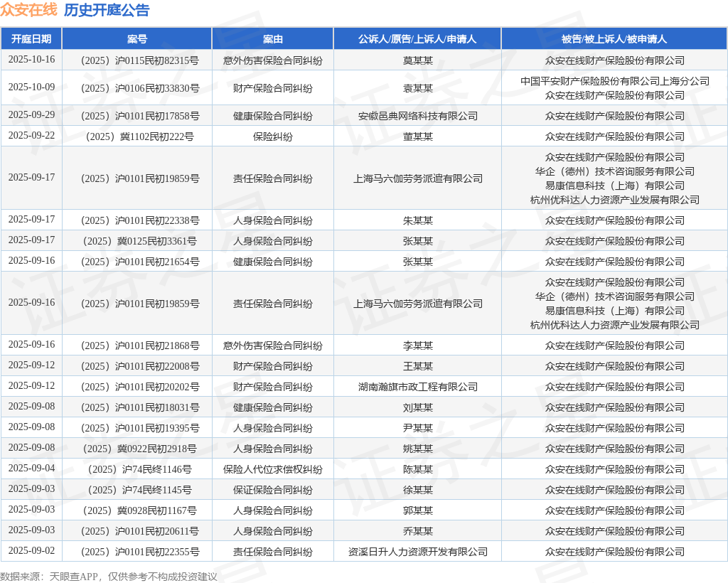
Task: Click plaintiff 陈某某
Action: 418,469
